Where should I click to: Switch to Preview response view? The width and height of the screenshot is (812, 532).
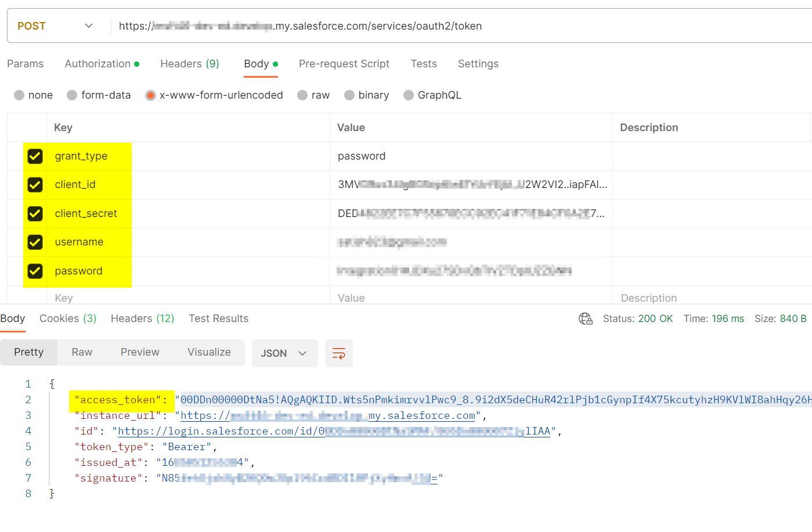click(140, 352)
